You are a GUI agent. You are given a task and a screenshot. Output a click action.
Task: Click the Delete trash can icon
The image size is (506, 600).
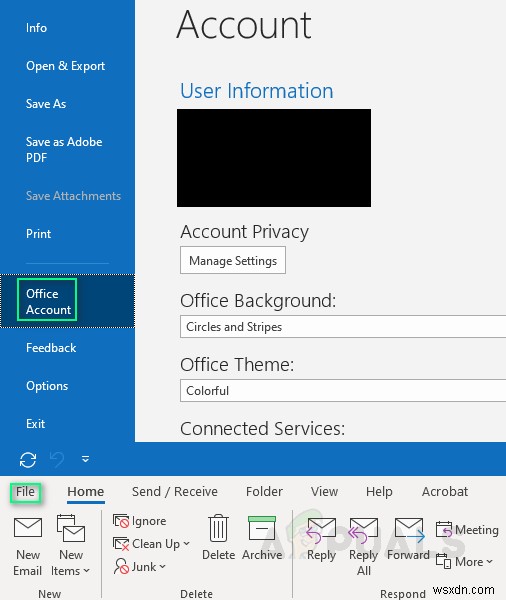pyautogui.click(x=219, y=528)
